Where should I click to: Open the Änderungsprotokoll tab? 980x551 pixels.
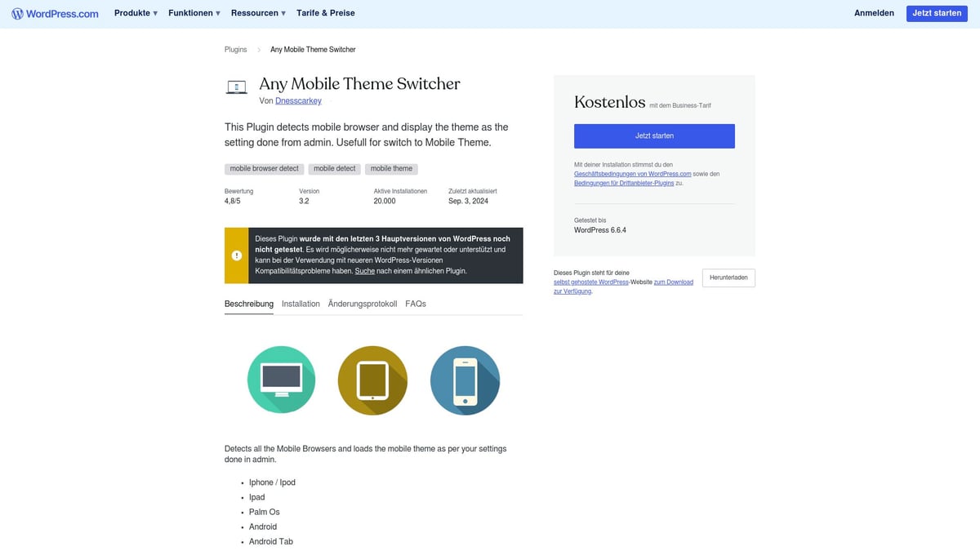[361, 303]
